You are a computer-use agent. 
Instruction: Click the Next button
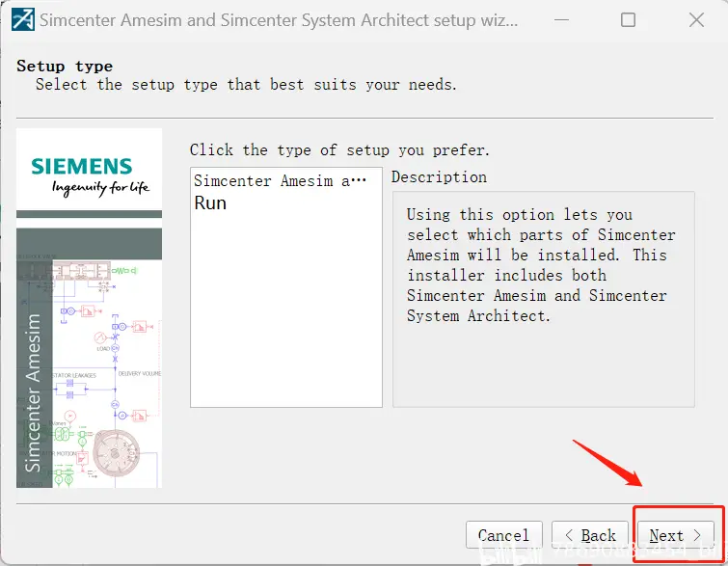point(676,535)
